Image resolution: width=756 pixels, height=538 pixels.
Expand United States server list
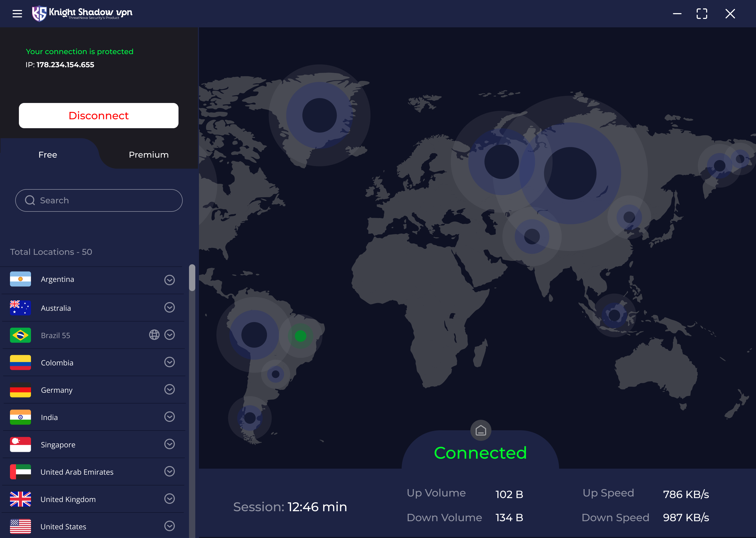pyautogui.click(x=170, y=526)
